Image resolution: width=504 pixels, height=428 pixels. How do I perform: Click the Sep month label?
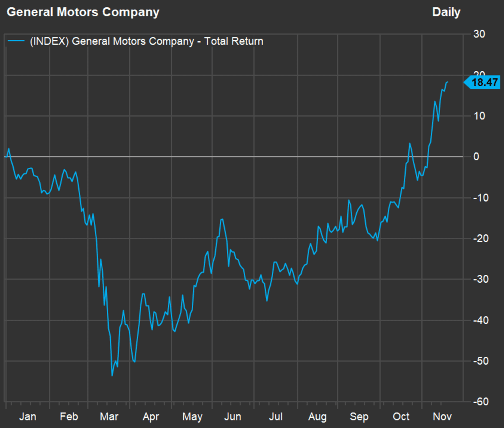tap(359, 417)
